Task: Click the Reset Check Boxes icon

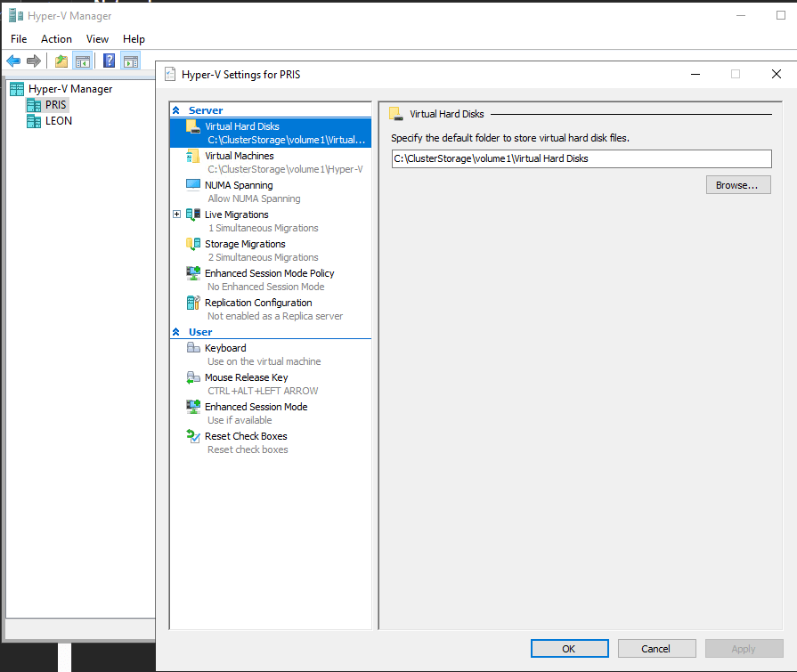Action: [193, 436]
